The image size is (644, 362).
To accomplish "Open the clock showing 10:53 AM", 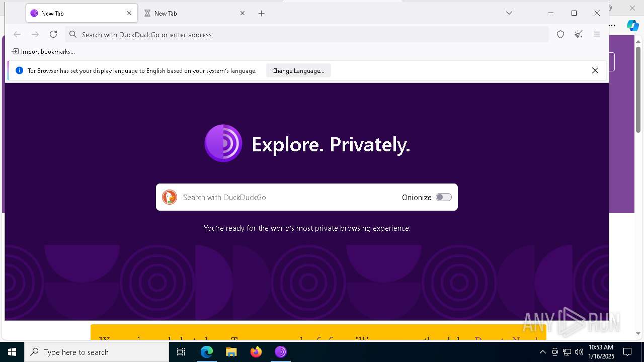I will point(601,352).
